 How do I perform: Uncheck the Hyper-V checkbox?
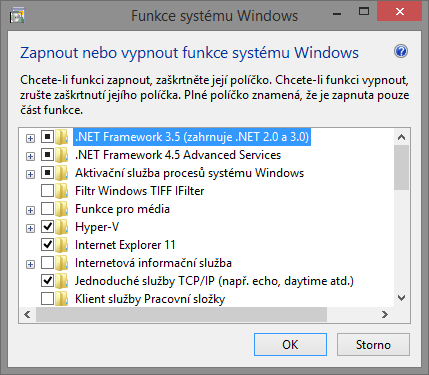pos(47,226)
